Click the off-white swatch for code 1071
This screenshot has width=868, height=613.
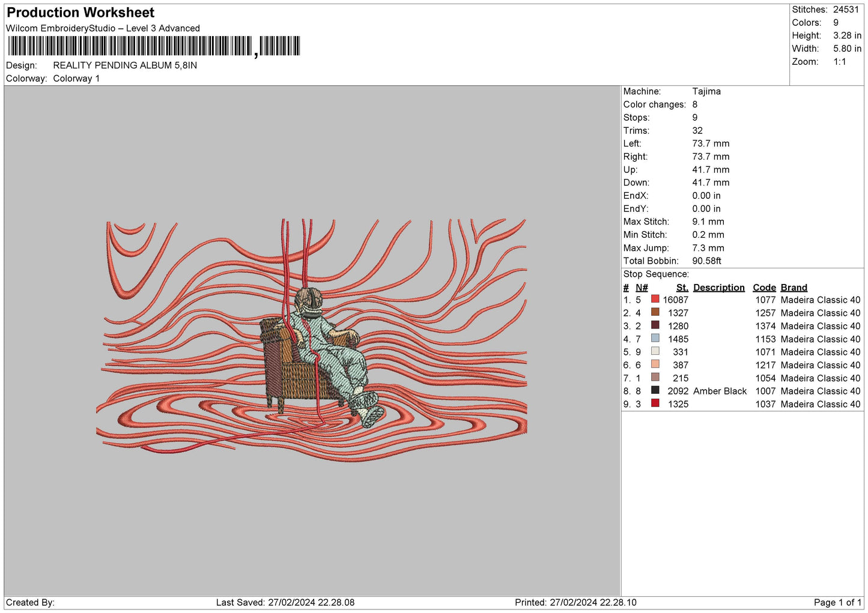(655, 351)
